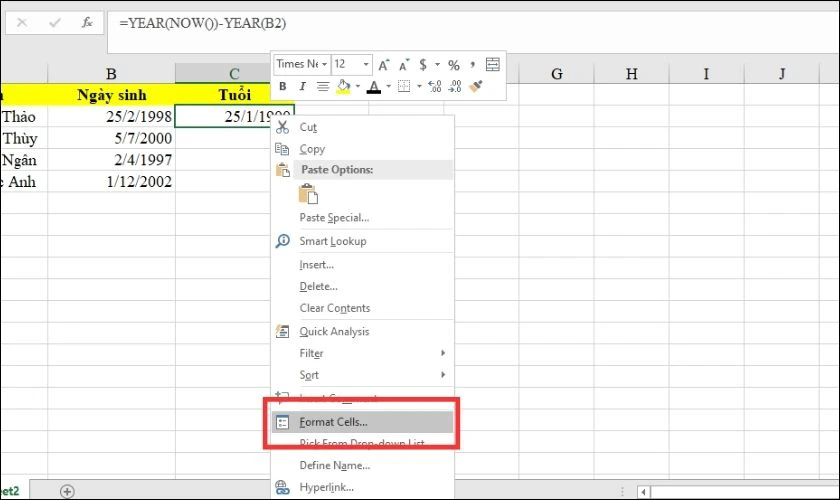The height and width of the screenshot is (500, 840).
Task: Expand the Sort submenu
Action: tap(362, 375)
